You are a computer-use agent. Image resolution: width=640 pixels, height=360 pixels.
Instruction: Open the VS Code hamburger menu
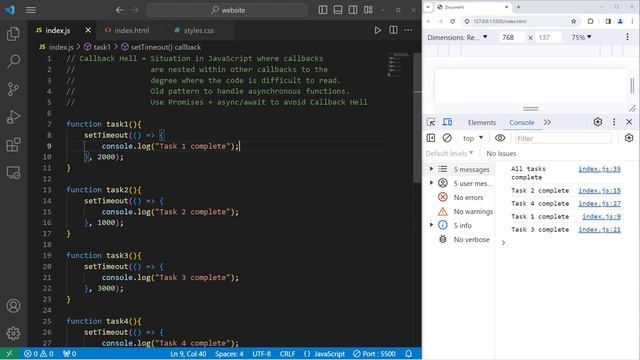click(31, 10)
